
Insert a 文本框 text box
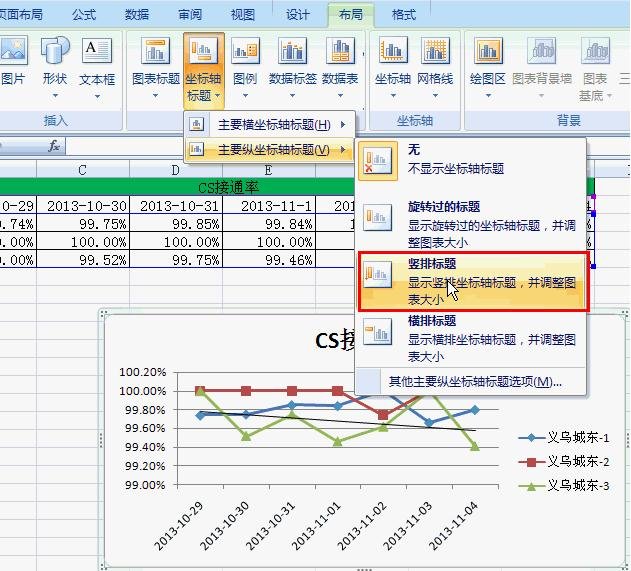coord(97,62)
